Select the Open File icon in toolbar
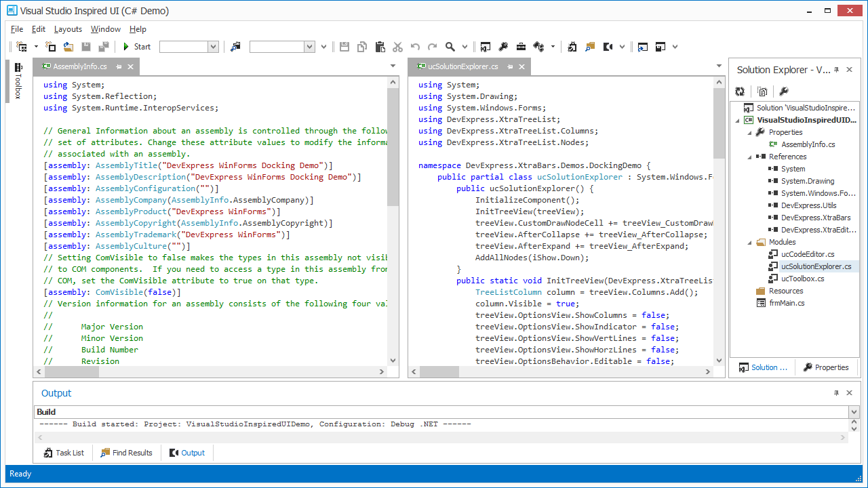Viewport: 868px width, 488px height. 68,46
